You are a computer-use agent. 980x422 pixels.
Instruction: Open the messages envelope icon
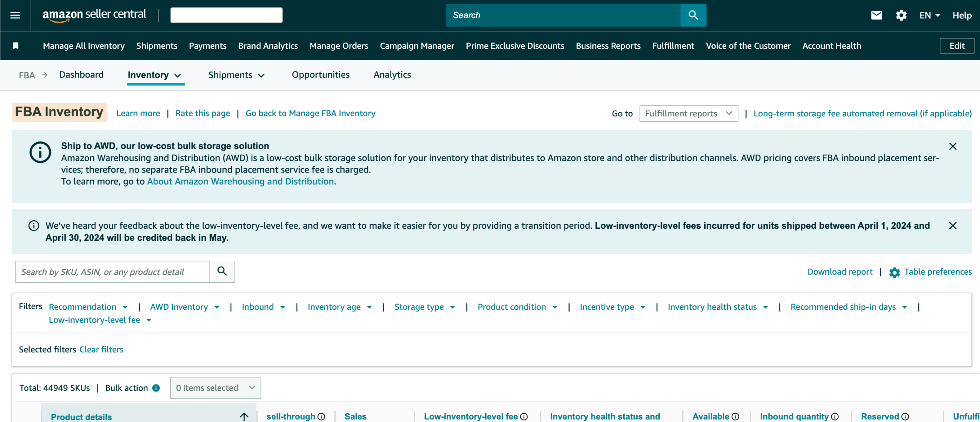coord(876,15)
